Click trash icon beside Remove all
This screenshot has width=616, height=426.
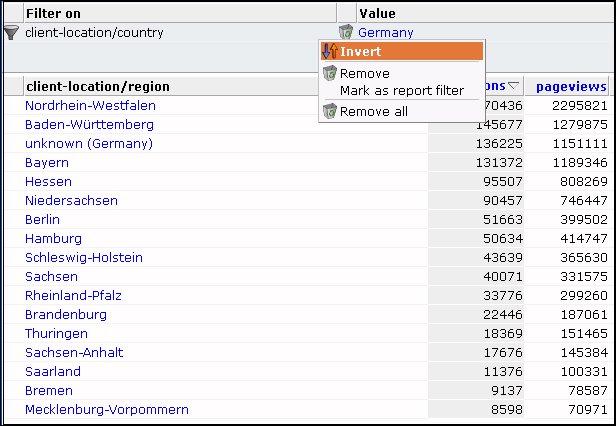click(x=330, y=111)
